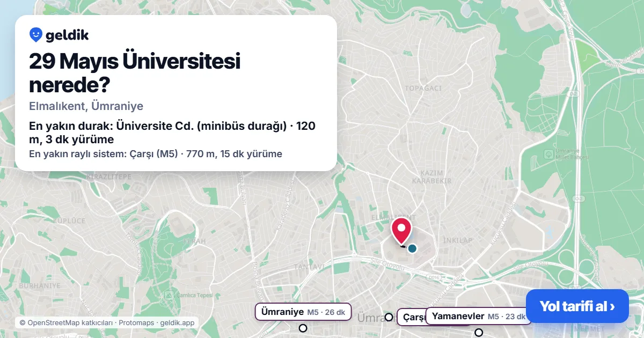Click the station circle left of Çarşı label
Viewport: 644px width, 338px height.
click(x=389, y=317)
